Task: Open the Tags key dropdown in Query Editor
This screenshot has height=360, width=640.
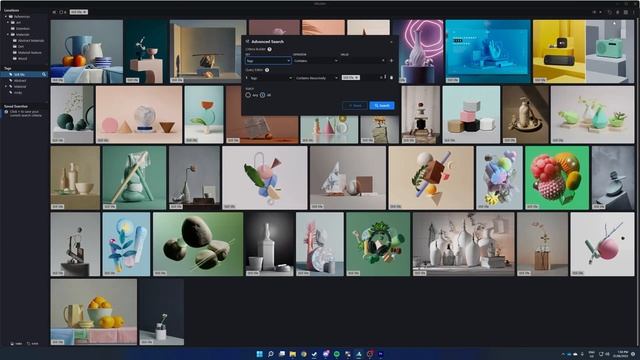Action: pos(271,78)
